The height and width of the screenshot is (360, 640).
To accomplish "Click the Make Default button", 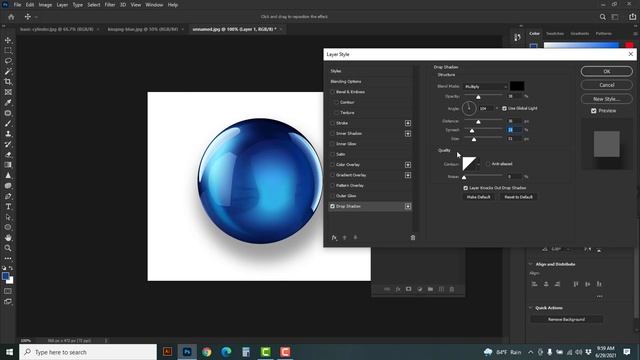I will (478, 197).
